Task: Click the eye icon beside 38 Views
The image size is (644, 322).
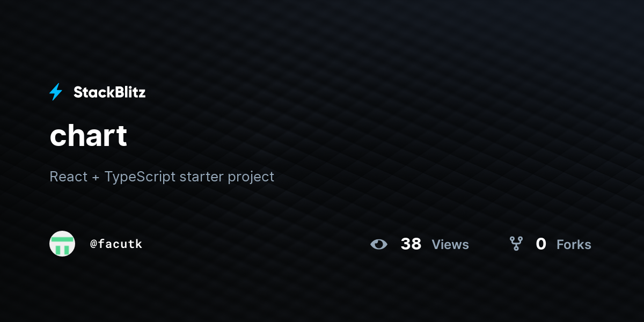Action: [379, 244]
